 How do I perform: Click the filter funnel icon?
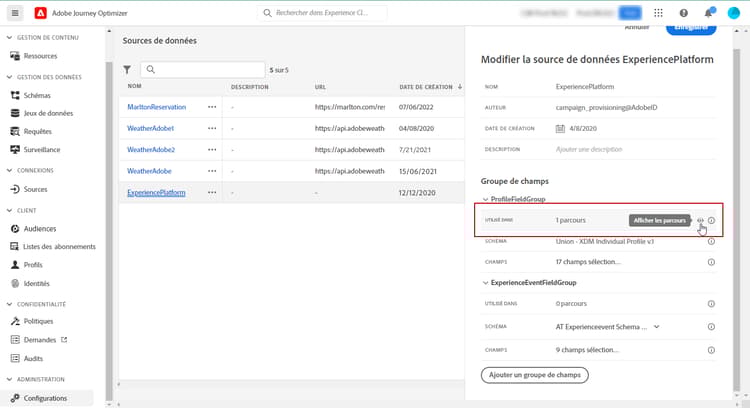[x=127, y=70]
